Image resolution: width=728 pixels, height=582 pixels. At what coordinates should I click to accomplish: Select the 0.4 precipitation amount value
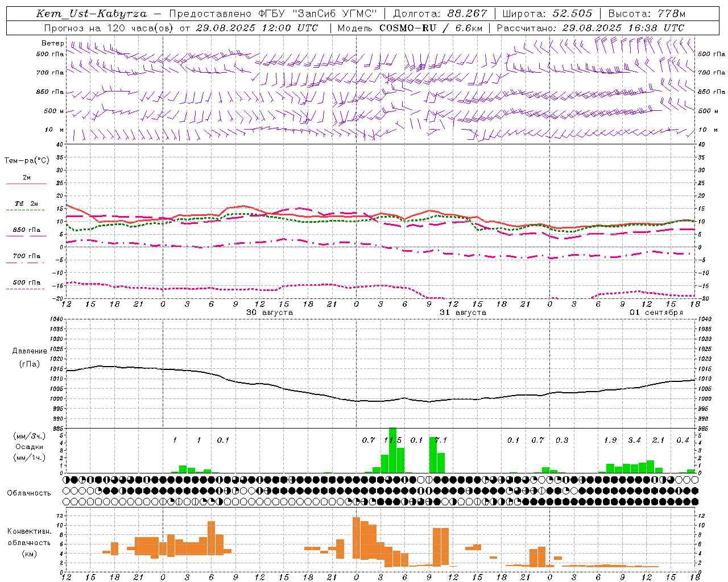(682, 440)
